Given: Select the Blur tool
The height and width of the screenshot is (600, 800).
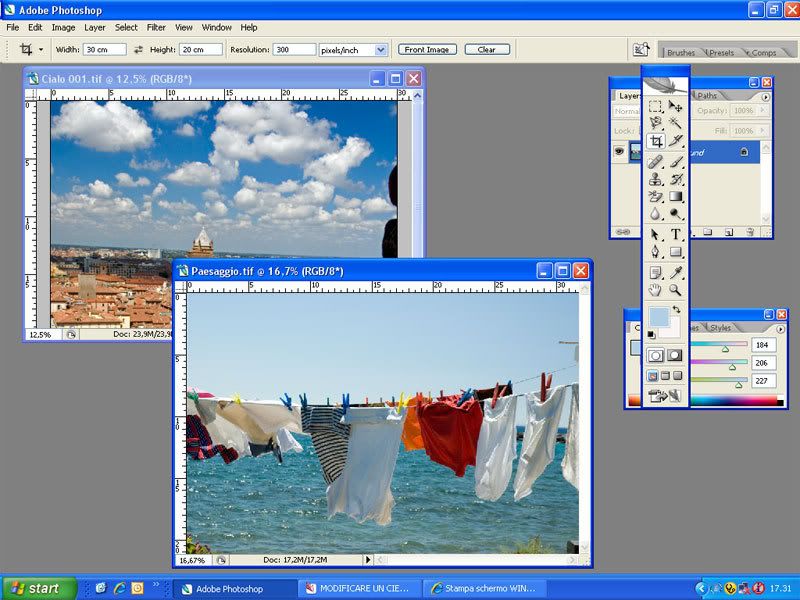Looking at the screenshot, I should point(656,214).
